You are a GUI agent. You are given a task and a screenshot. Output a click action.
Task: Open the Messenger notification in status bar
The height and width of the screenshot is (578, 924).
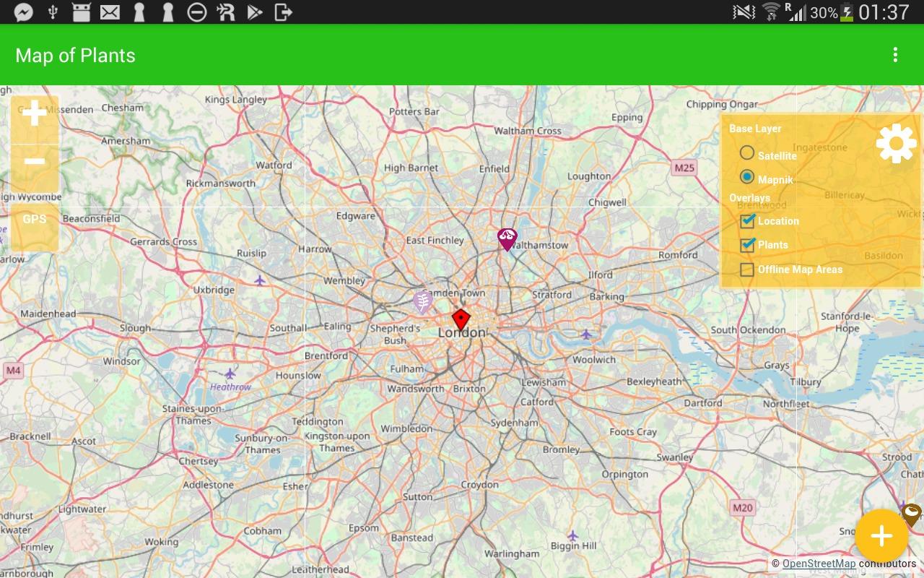click(23, 12)
